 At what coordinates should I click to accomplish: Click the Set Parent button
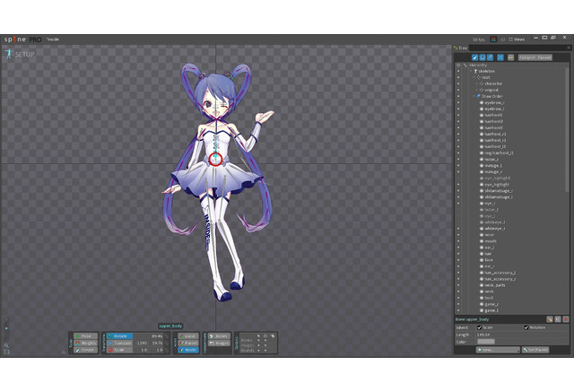pyautogui.click(x=535, y=350)
